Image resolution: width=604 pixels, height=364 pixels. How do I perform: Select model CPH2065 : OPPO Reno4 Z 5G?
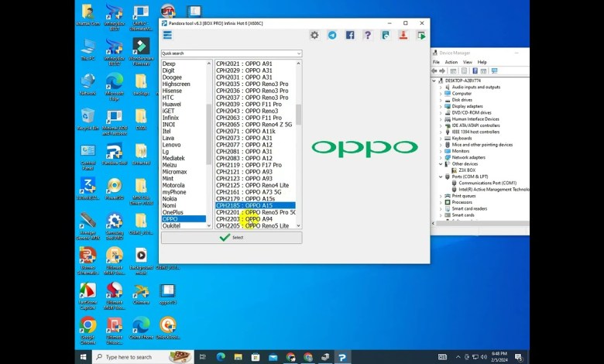coord(254,125)
